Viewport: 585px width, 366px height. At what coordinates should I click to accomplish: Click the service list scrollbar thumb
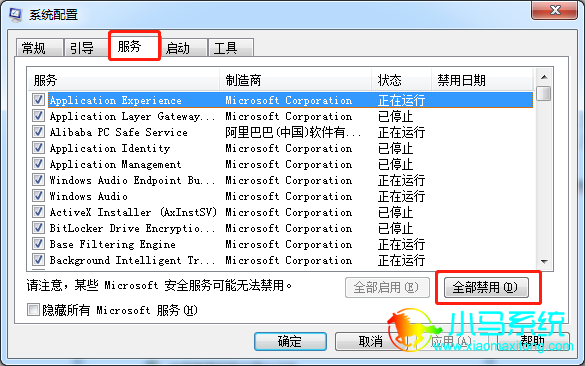tap(544, 93)
